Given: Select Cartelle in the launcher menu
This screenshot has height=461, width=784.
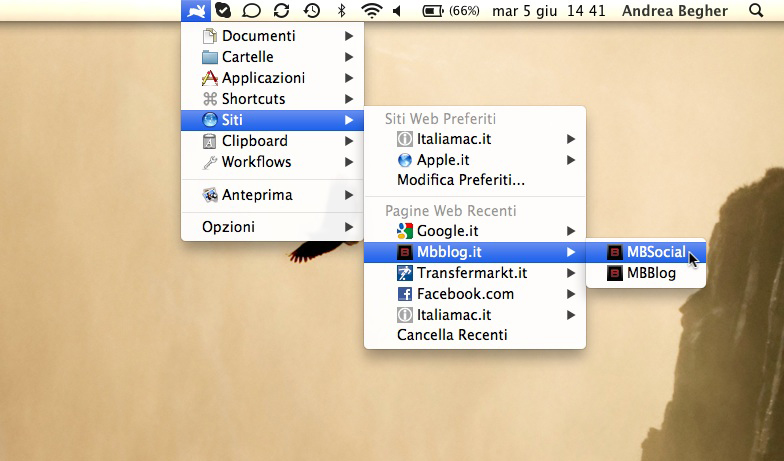Looking at the screenshot, I should [272, 57].
